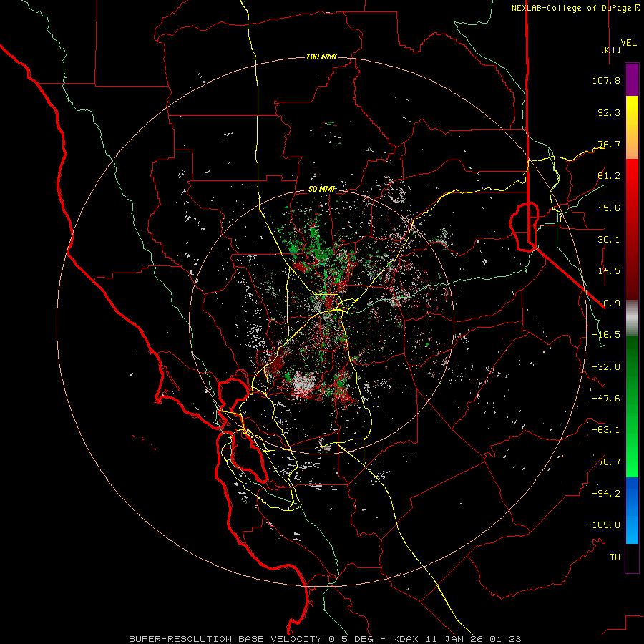
Task: Click the 92.3 velocity scale value
Action: tap(609, 112)
